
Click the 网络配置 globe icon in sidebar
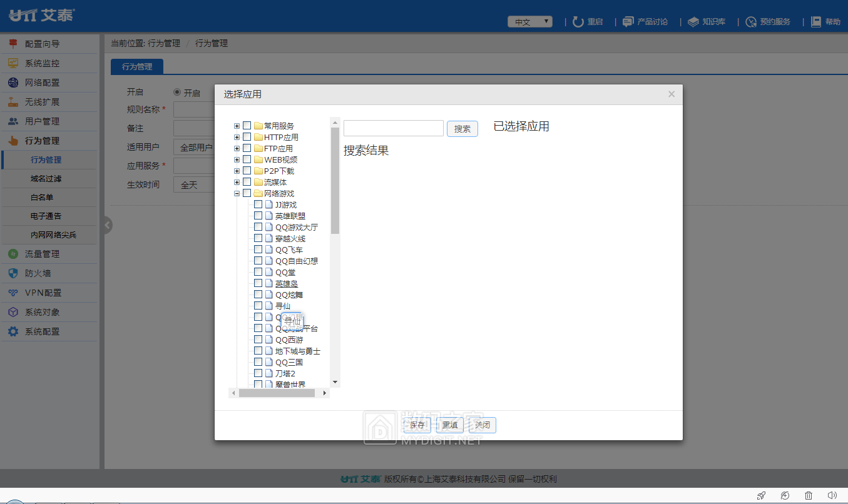click(x=13, y=83)
